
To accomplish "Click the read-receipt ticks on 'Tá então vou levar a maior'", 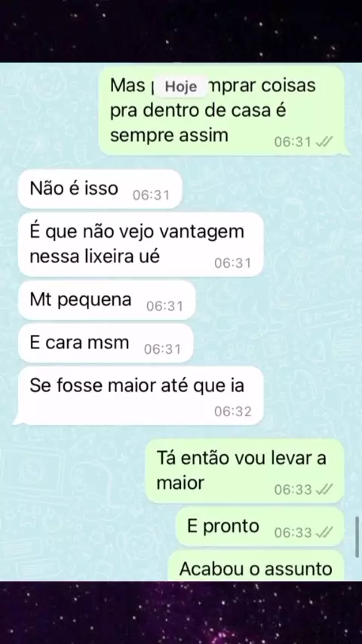I will (324, 489).
